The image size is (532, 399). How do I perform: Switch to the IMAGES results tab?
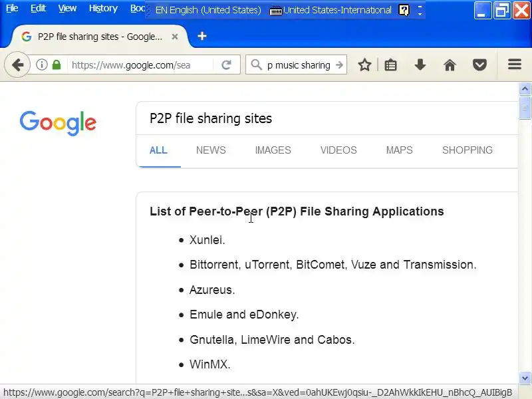point(273,150)
